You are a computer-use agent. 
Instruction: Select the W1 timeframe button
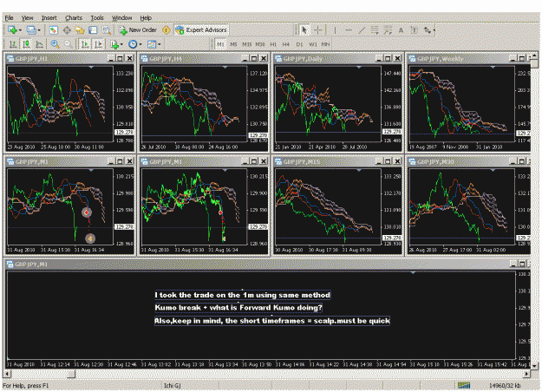coord(313,44)
